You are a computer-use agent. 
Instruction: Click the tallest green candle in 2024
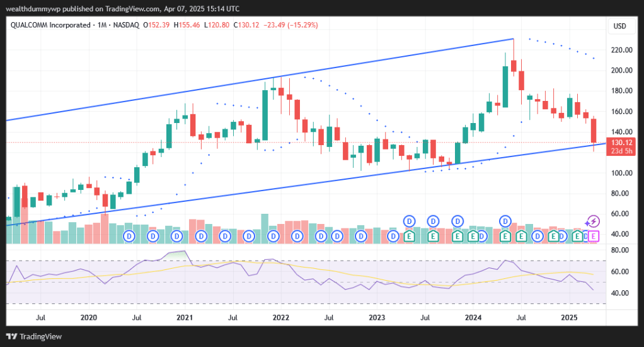[505, 86]
